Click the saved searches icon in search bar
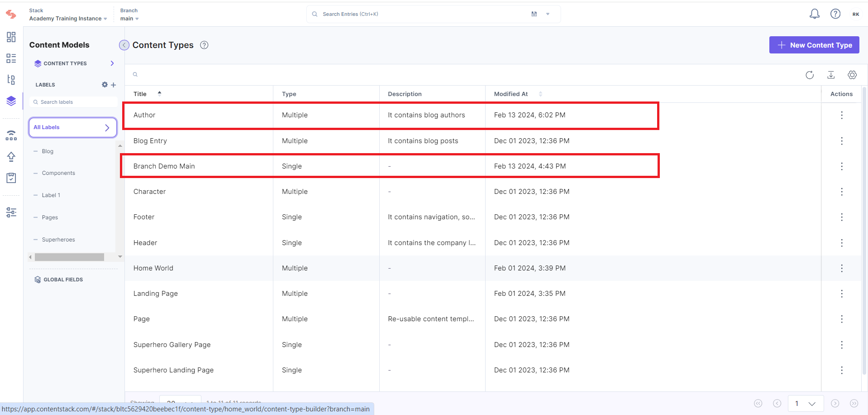Image resolution: width=868 pixels, height=415 pixels. (534, 14)
